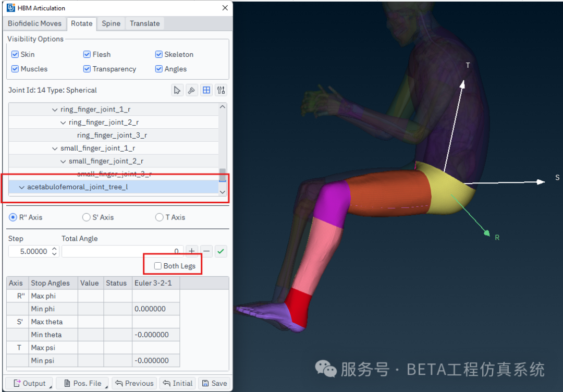Collapse acetabulofemoral_joint_tree_l node

[22, 187]
